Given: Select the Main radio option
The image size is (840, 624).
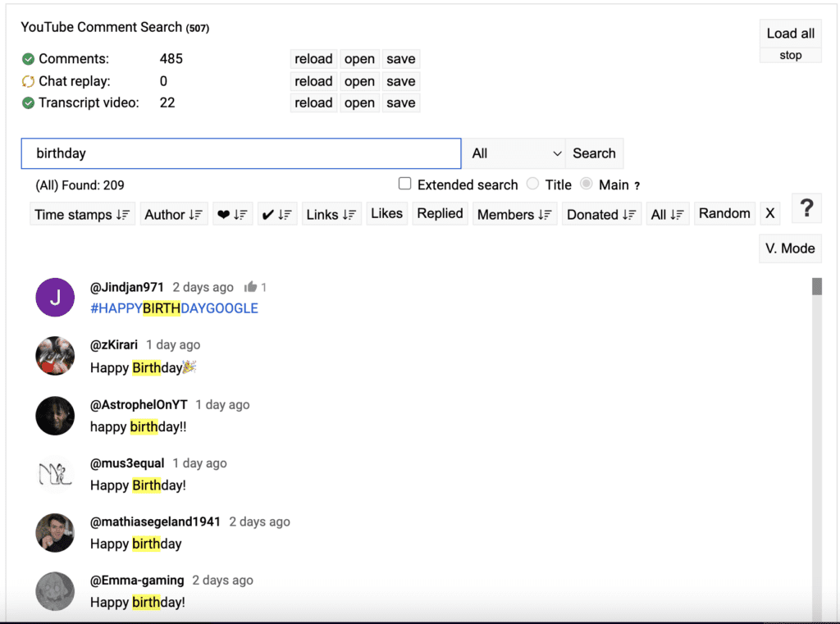Looking at the screenshot, I should [x=587, y=184].
